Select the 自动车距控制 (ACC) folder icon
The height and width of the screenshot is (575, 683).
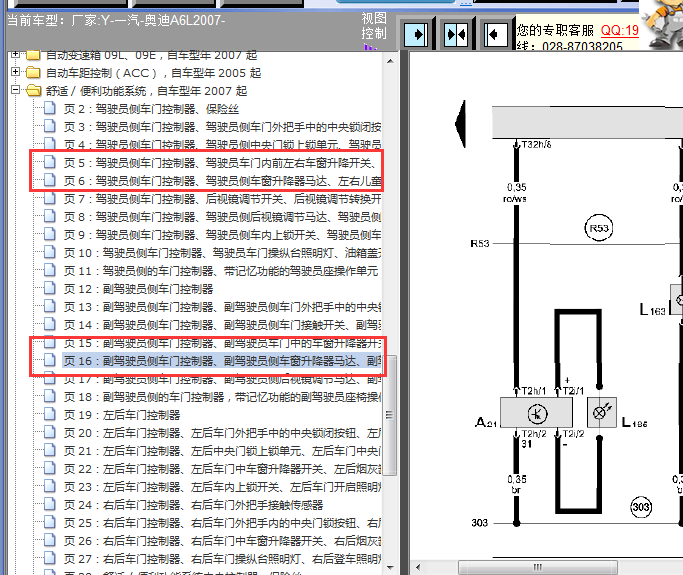(x=33, y=72)
